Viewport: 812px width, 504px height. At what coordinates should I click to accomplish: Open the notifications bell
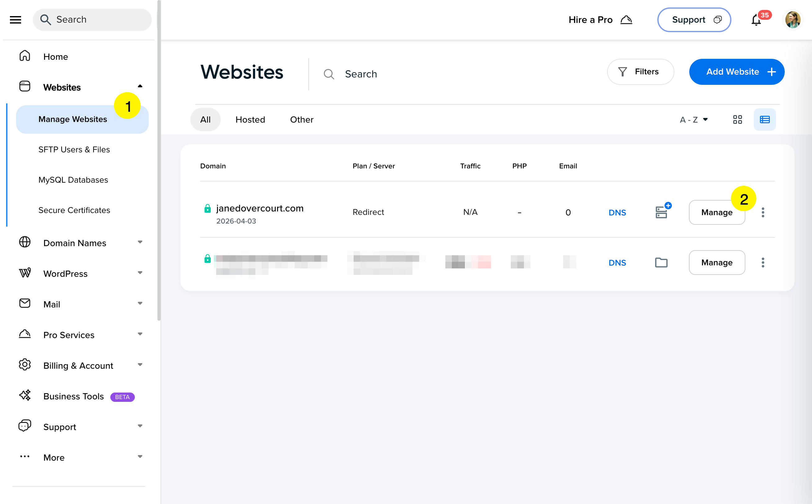click(756, 20)
